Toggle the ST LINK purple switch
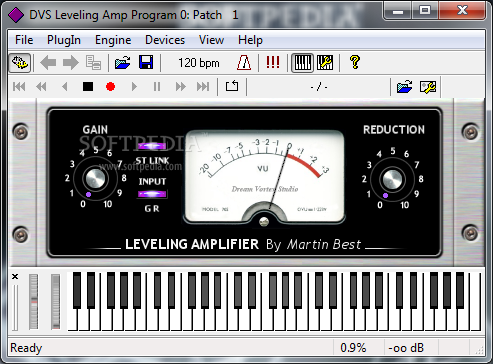The height and width of the screenshot is (364, 493). coord(152,146)
